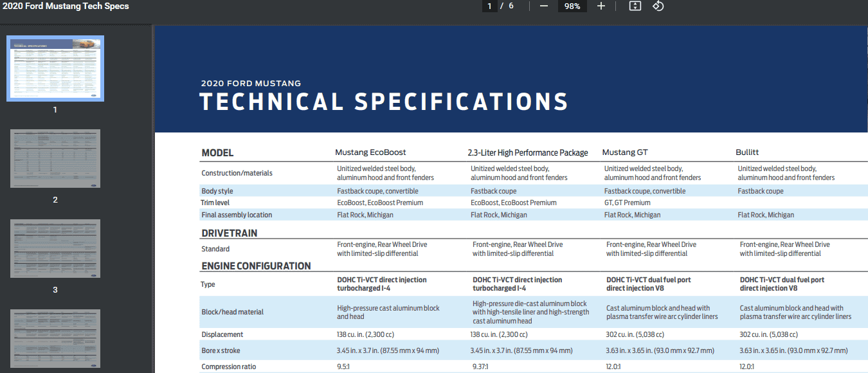Open page 2 thumbnail
Viewport: 868px width, 373px height.
(x=55, y=158)
